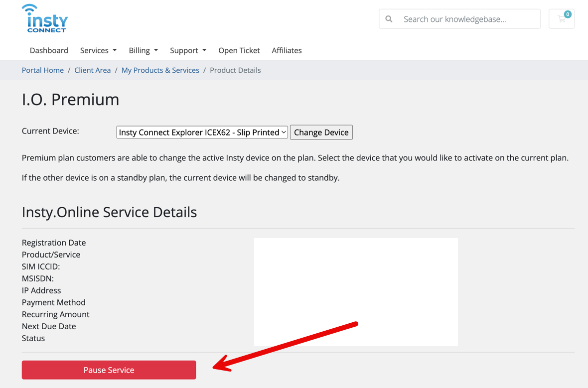Click the Insty Connect logo
The height and width of the screenshot is (388, 588).
pos(45,19)
